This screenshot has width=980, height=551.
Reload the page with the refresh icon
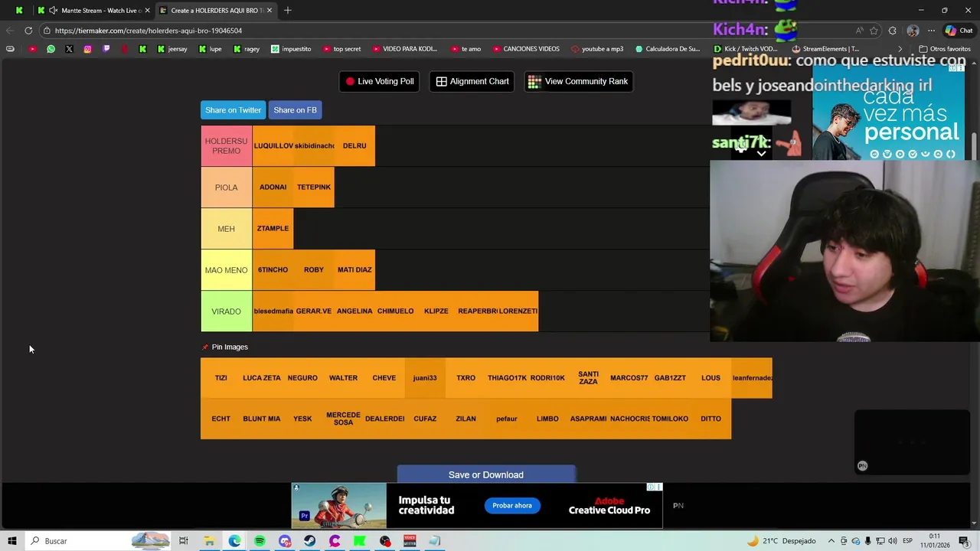point(28,31)
